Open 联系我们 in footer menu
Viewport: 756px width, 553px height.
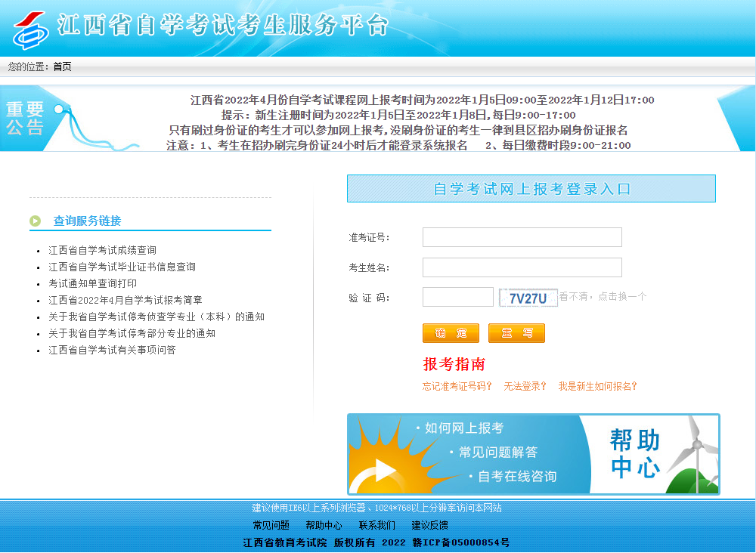click(376, 525)
